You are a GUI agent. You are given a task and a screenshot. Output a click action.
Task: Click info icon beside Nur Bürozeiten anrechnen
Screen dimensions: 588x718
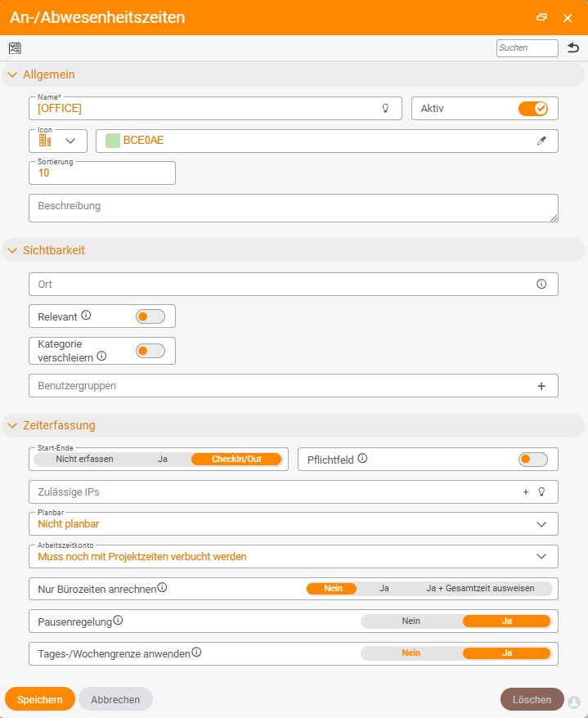click(162, 587)
